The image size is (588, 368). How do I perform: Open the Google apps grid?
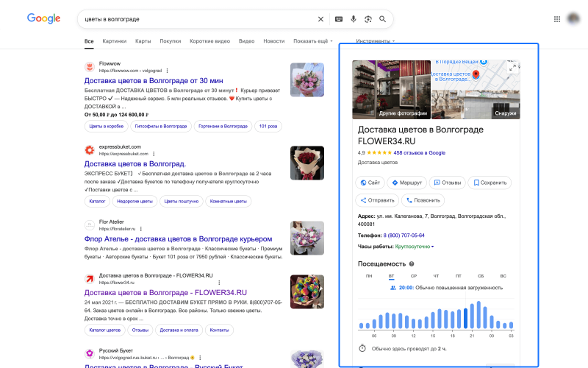[556, 18]
